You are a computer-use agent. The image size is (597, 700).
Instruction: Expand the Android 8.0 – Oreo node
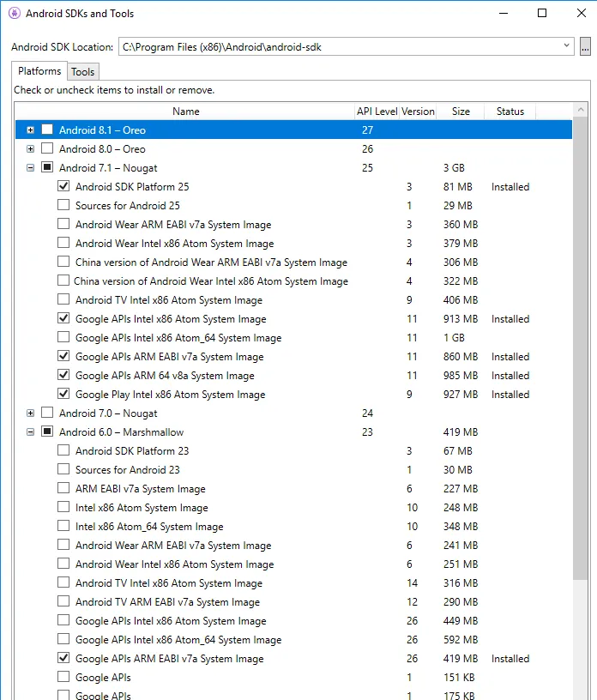click(x=30, y=149)
